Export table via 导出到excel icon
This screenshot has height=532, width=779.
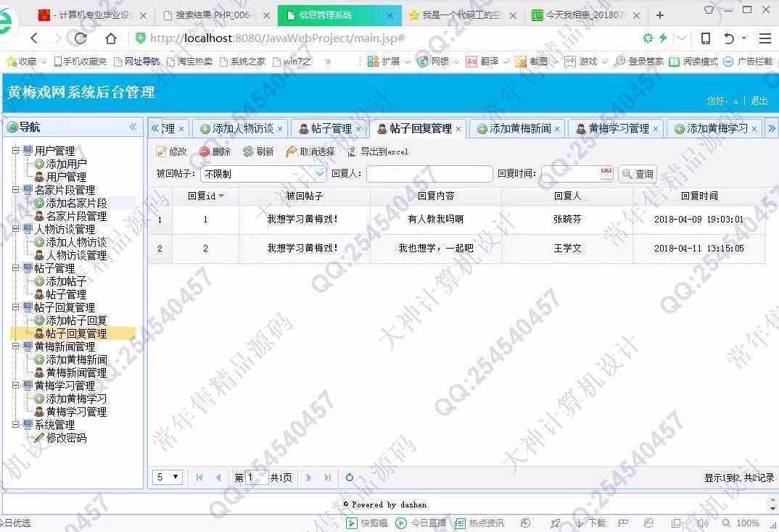353,152
